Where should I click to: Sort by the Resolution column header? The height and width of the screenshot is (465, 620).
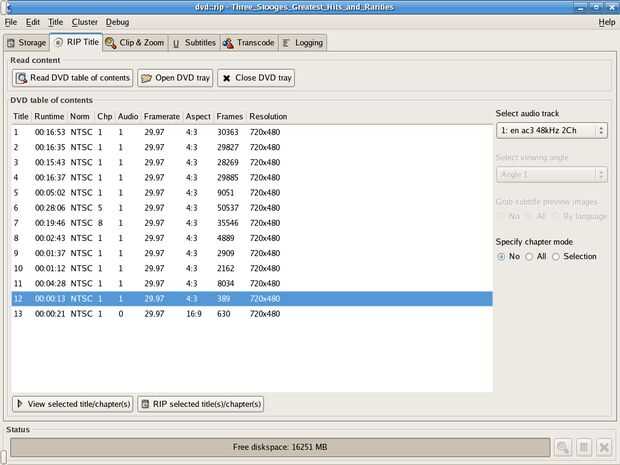pyautogui.click(x=268, y=117)
